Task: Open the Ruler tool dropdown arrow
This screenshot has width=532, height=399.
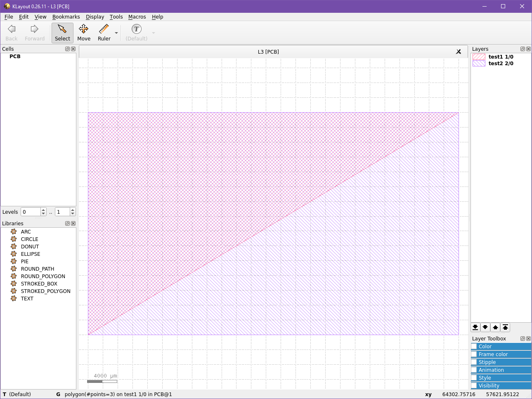Action: coord(116,33)
